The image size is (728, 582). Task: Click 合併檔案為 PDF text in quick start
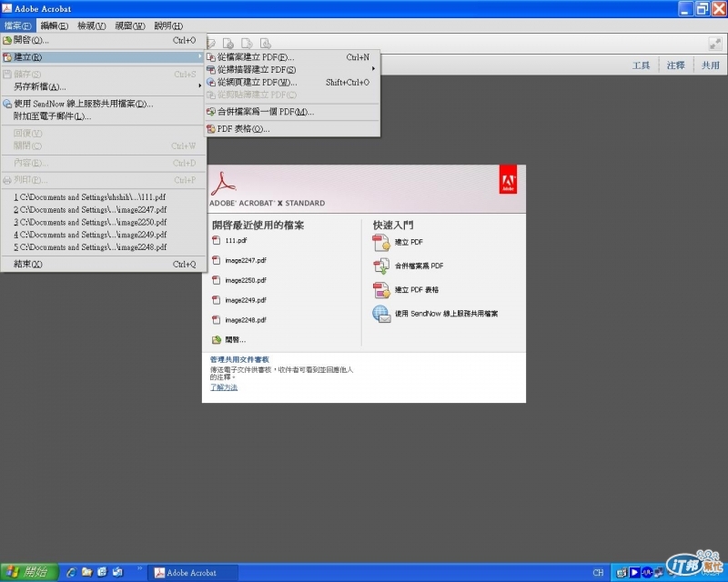(x=420, y=266)
